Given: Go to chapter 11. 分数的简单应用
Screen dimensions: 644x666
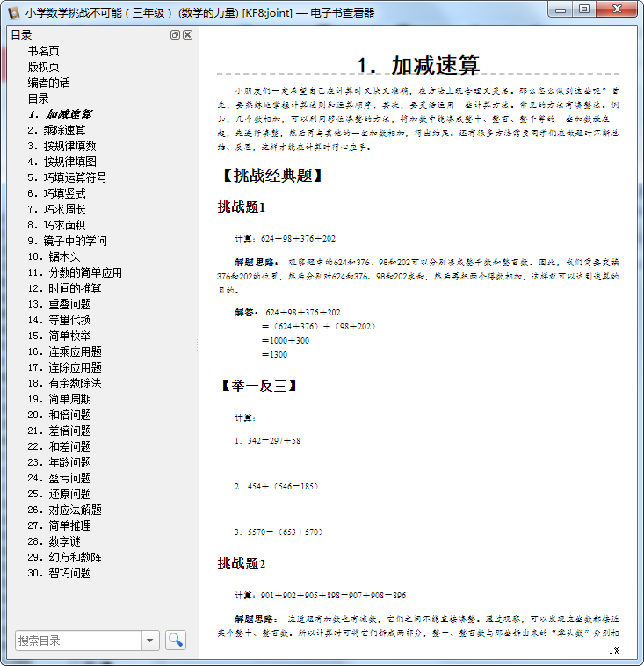Looking at the screenshot, I should click(x=75, y=272).
